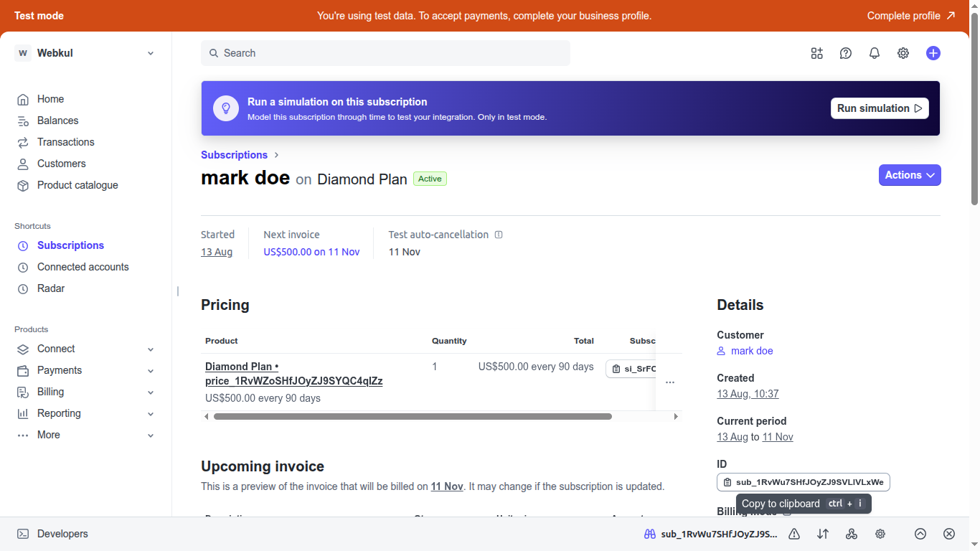980x551 pixels.
Task: Expand the Reporting sidebar section
Action: [150, 413]
